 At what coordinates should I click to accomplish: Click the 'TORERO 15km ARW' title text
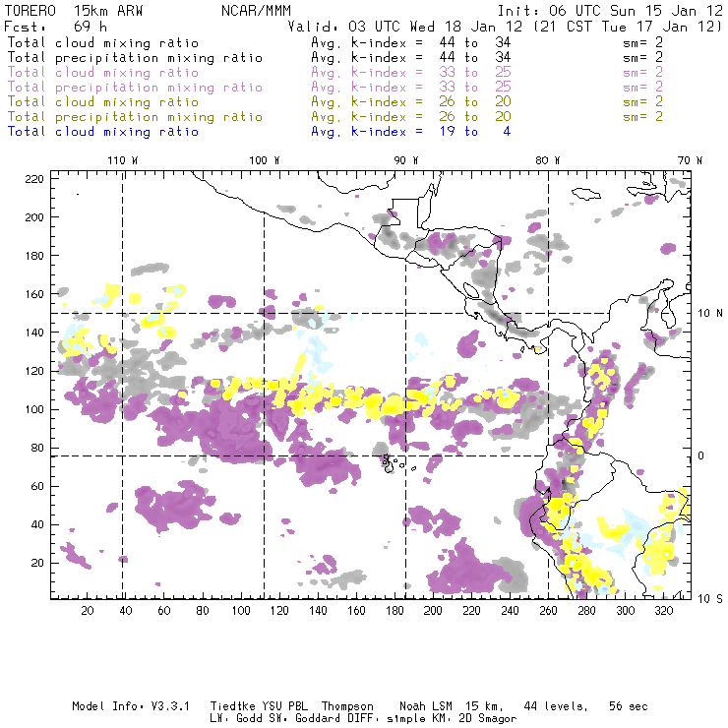click(x=74, y=11)
